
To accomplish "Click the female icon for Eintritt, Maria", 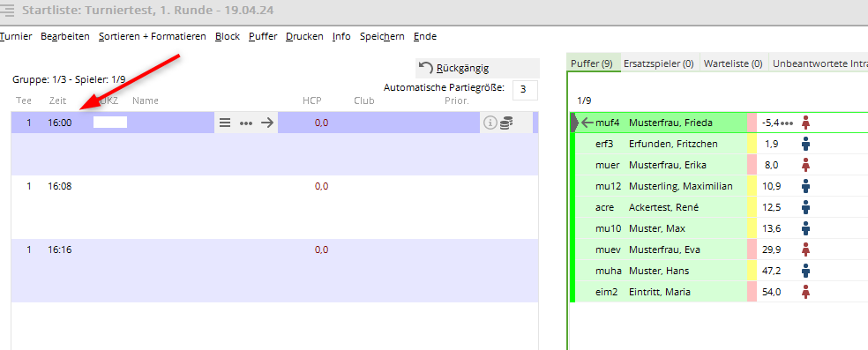I will [x=806, y=292].
